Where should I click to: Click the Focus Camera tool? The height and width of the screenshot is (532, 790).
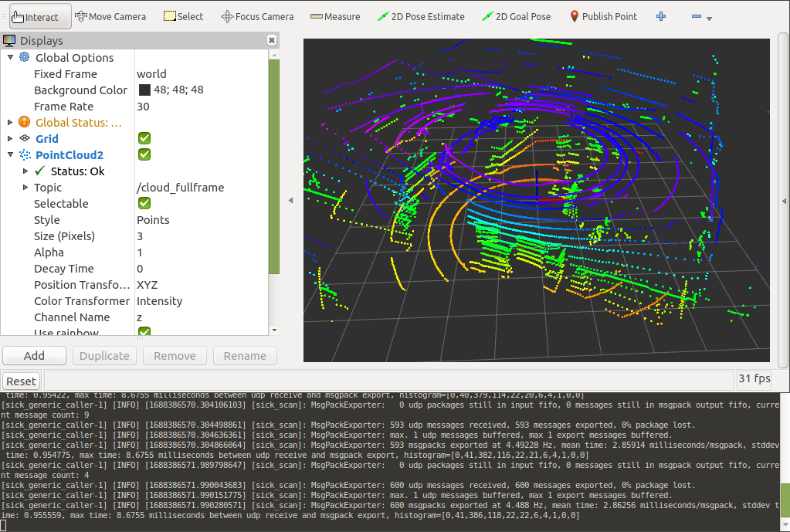point(256,15)
